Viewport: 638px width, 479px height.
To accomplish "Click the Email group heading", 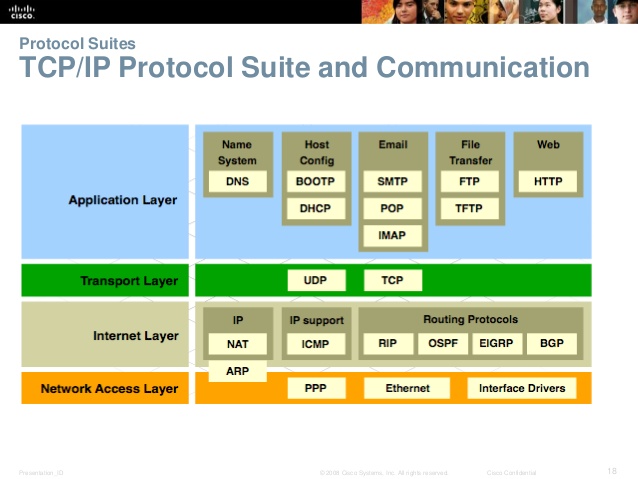I will (x=393, y=144).
